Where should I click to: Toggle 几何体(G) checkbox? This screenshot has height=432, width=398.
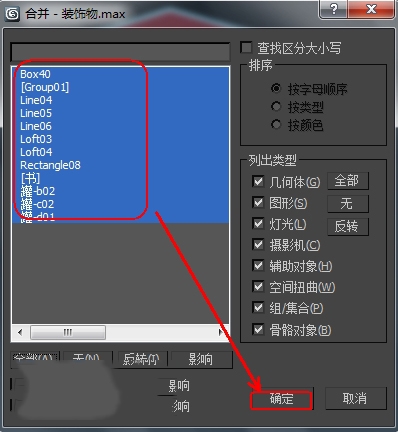258,182
